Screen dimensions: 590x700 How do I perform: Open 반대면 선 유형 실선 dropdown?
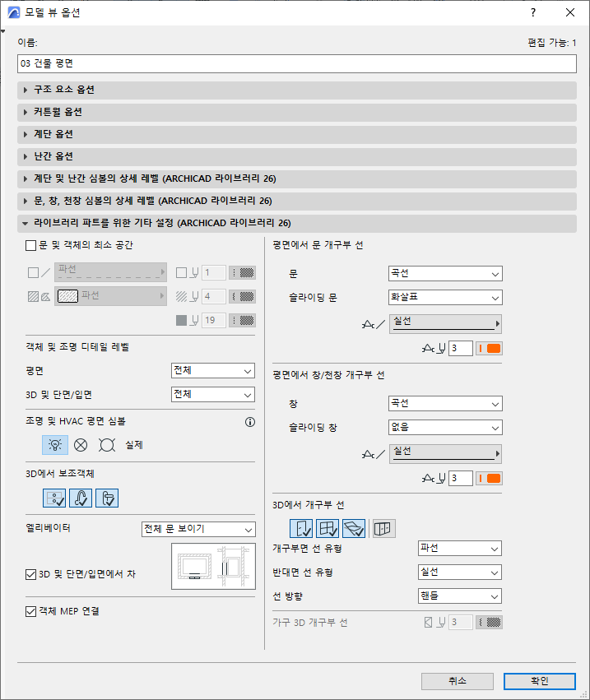pyautogui.click(x=460, y=573)
